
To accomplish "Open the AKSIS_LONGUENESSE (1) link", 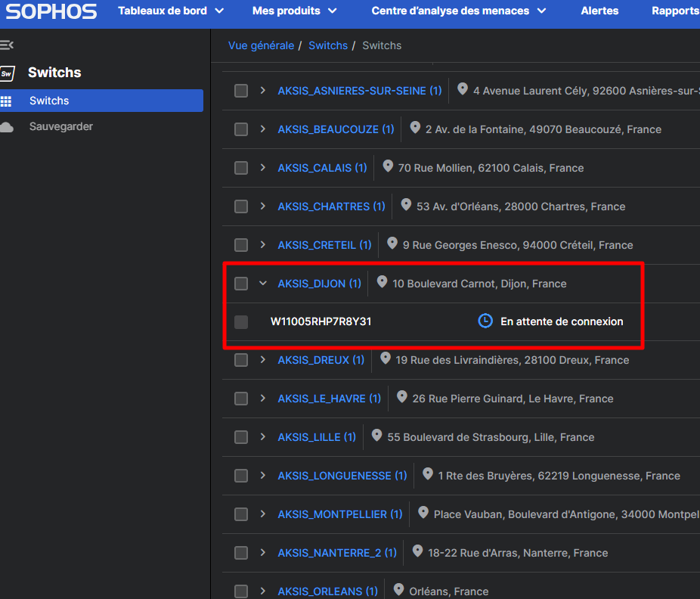I will 342,476.
